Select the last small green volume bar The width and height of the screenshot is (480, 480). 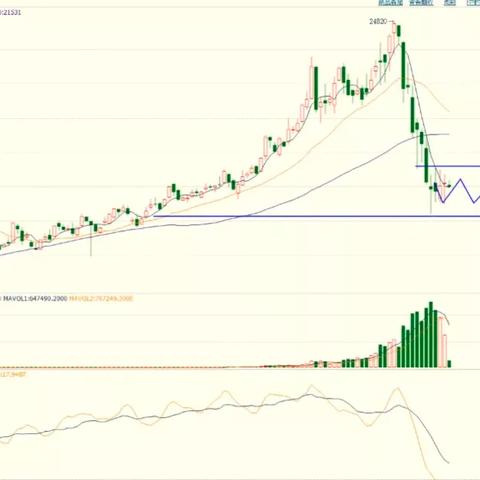click(x=450, y=364)
